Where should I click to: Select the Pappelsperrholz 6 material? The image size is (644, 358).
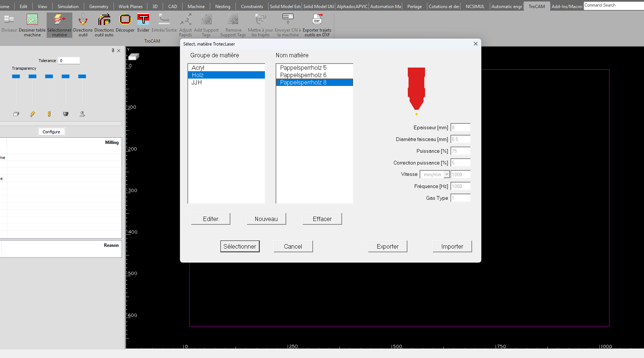(x=314, y=75)
